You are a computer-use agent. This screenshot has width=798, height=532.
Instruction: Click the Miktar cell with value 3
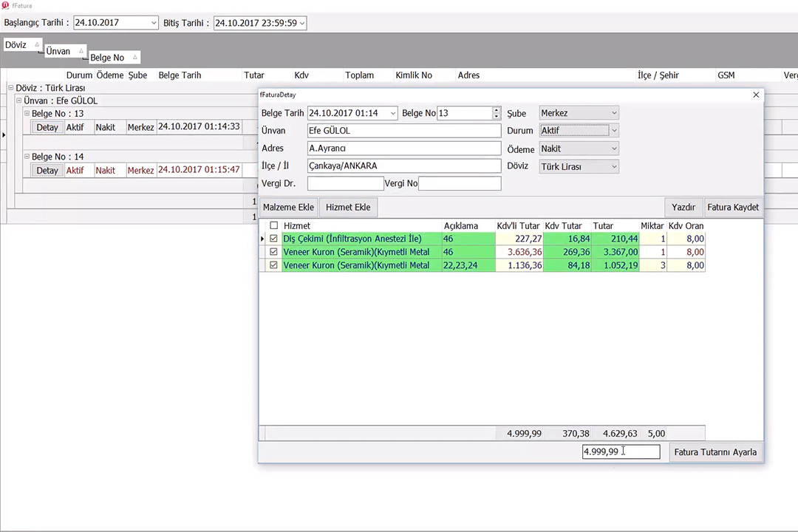653,265
